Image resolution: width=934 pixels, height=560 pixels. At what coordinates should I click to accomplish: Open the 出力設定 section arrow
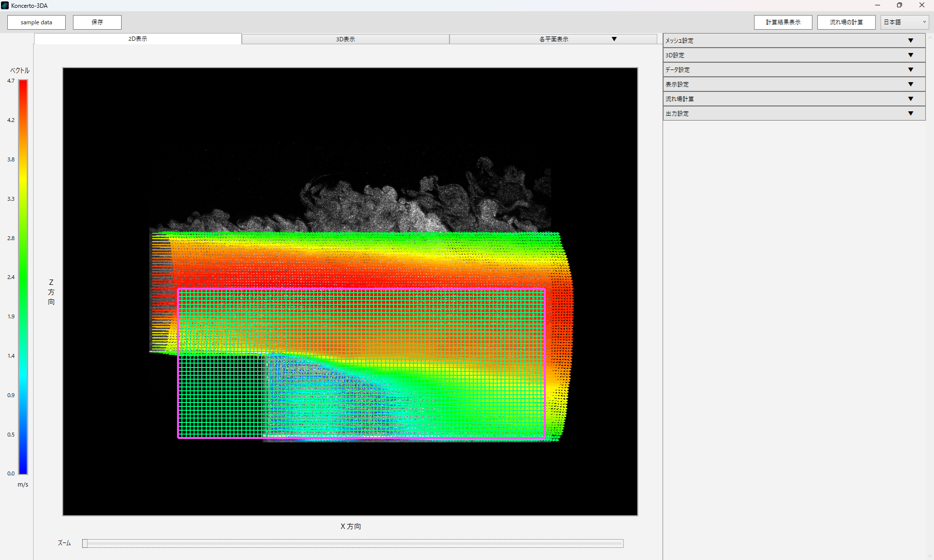[x=910, y=113]
